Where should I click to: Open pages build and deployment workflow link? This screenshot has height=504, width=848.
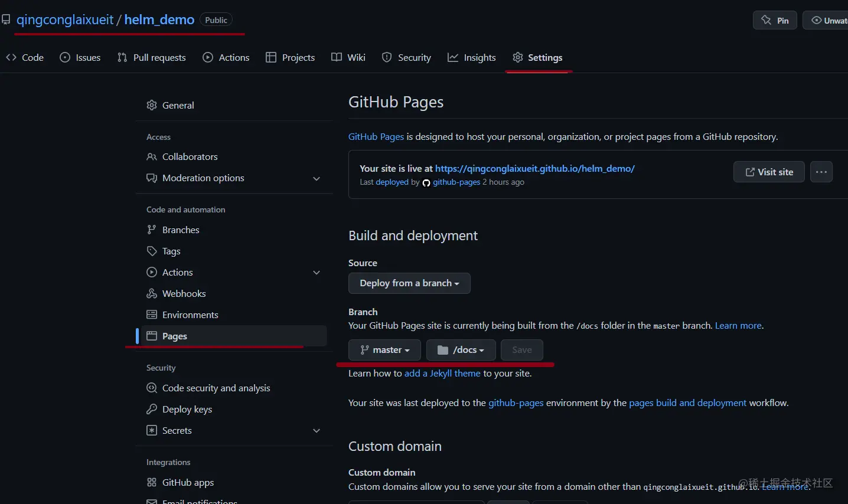688,402
